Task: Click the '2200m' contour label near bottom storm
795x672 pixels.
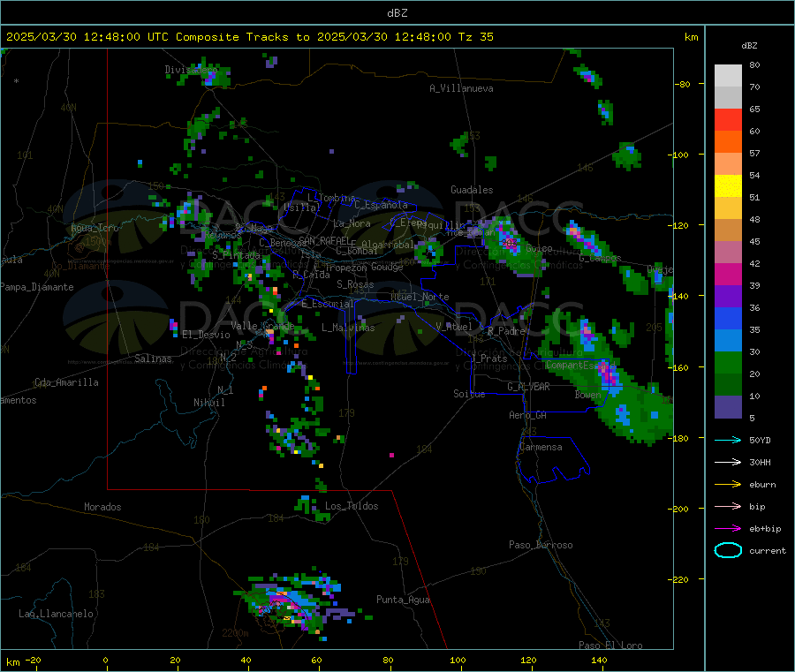Action: [x=235, y=633]
